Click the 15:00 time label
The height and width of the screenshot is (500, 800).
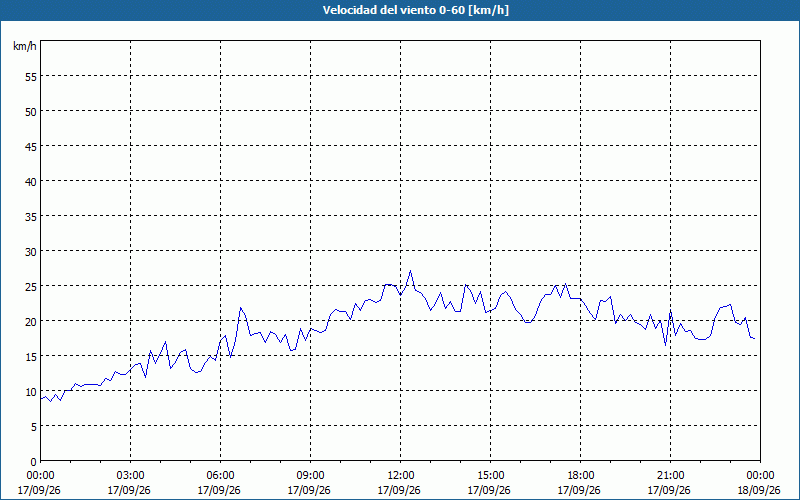[x=490, y=476]
